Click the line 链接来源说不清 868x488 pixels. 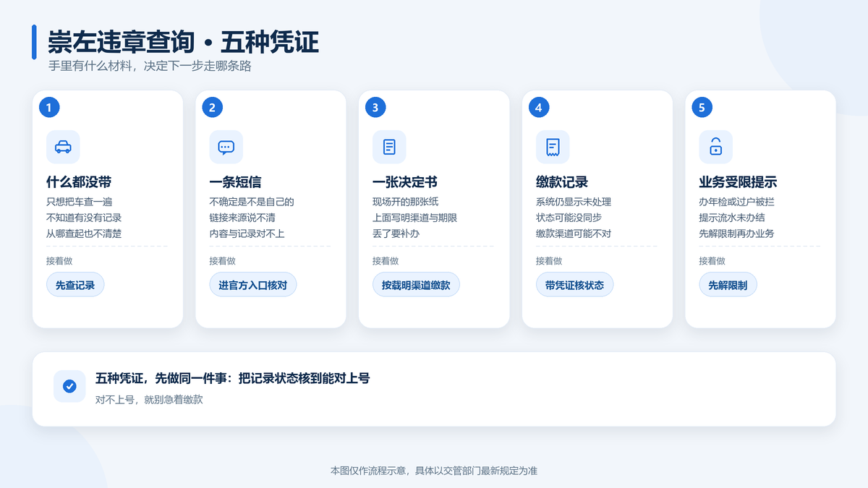point(242,218)
